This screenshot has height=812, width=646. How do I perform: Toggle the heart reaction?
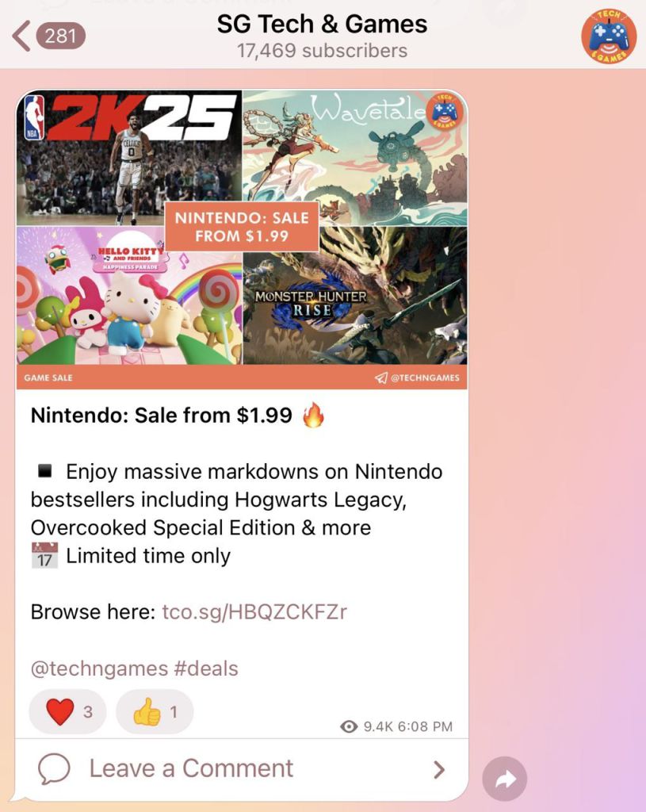tap(68, 711)
